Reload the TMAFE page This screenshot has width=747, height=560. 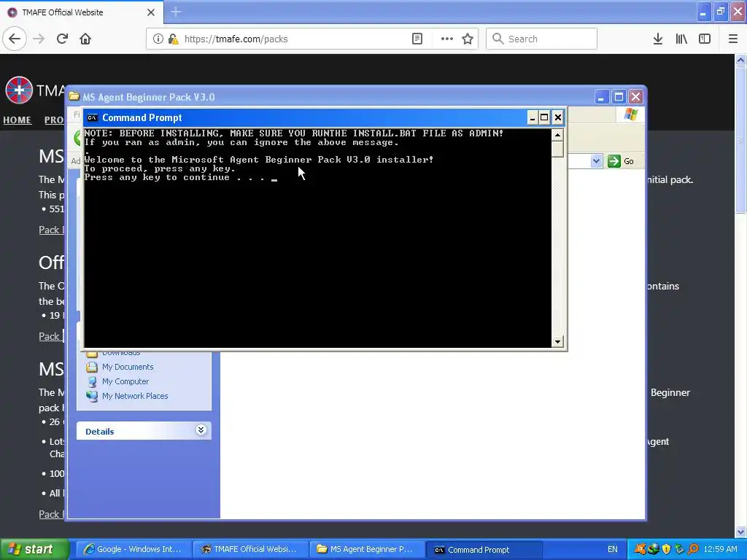tap(62, 39)
